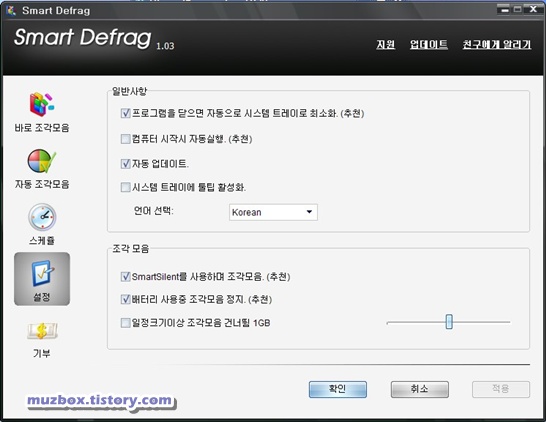Open the 스케쥴 clock icon
The height and width of the screenshot is (422, 546).
(42, 217)
